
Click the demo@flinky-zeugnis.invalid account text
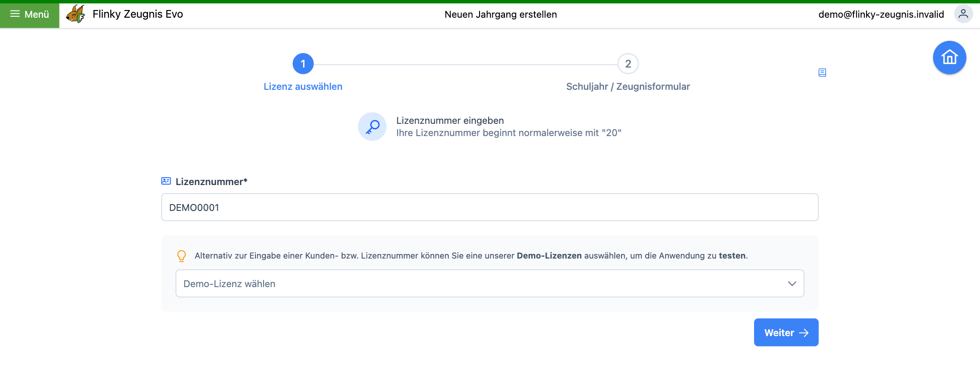coord(881,15)
